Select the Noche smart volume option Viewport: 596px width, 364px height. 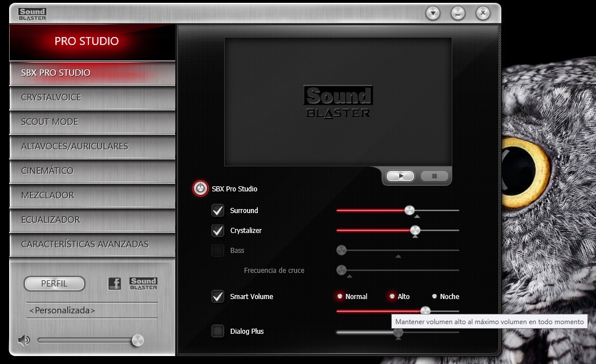[445, 296]
